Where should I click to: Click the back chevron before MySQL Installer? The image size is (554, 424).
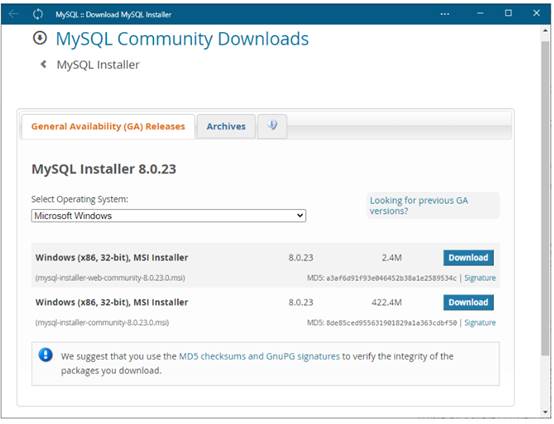click(x=43, y=64)
